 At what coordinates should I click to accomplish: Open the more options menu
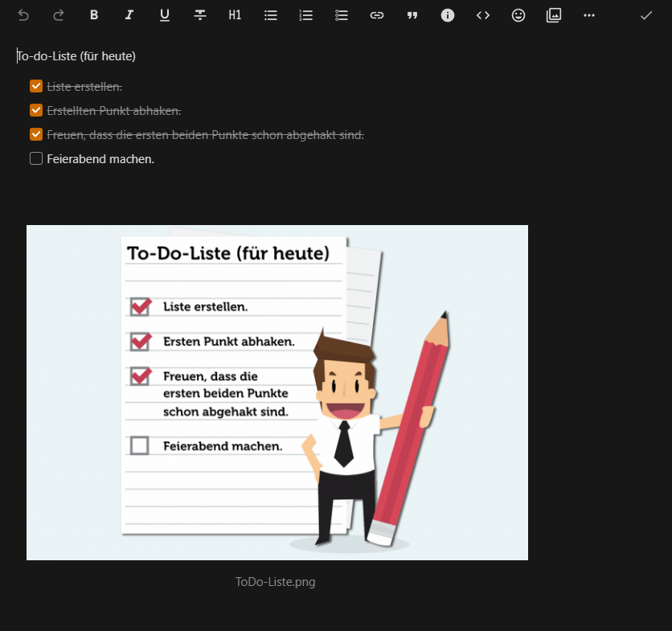pos(589,15)
